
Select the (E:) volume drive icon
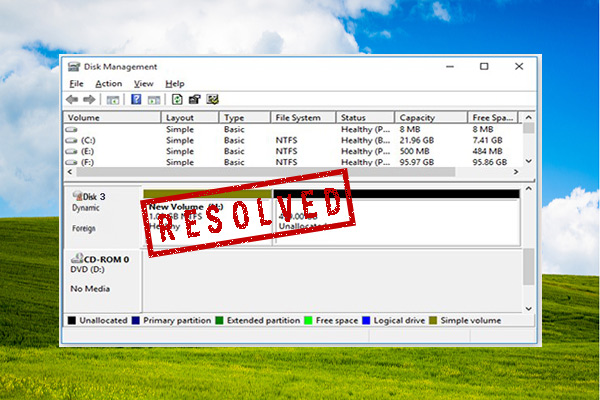72,152
